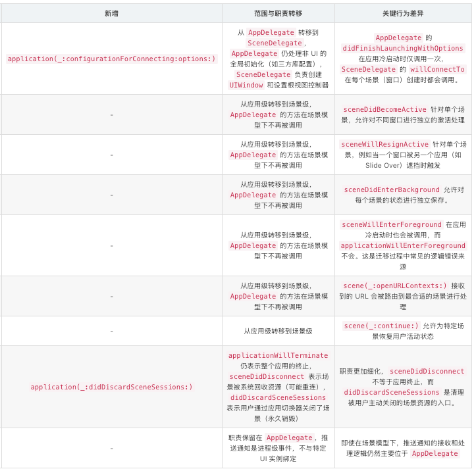This screenshot has width=476, height=469.
Task: Click the text 在每个场景（窗口）创建时都会调用
Action: pyautogui.click(x=399, y=80)
